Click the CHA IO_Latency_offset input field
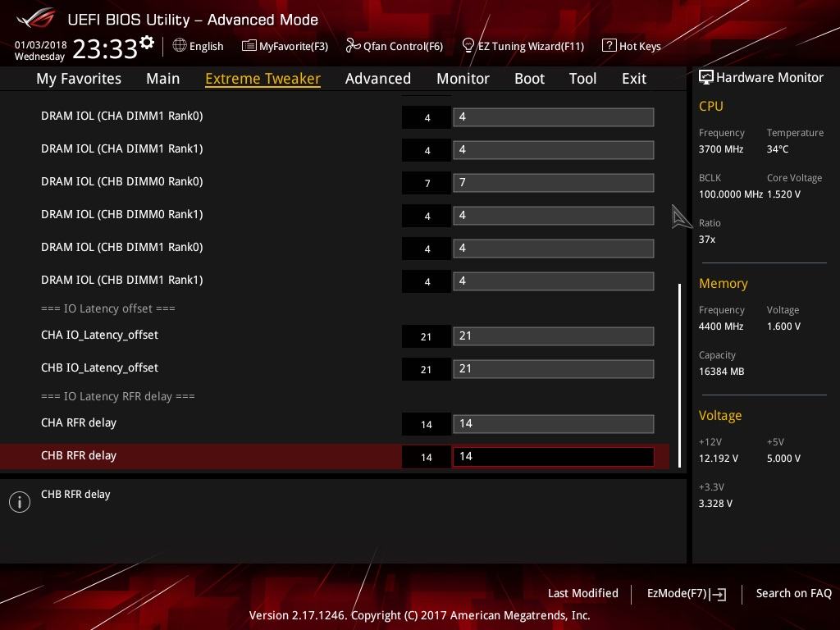 pos(554,336)
